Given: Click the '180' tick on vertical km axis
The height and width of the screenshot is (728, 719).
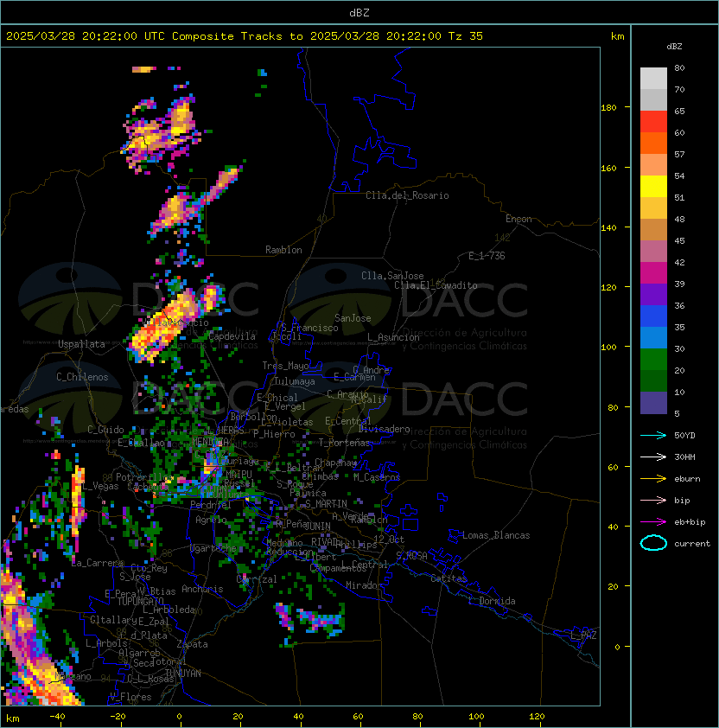Looking at the screenshot, I should coord(608,108).
